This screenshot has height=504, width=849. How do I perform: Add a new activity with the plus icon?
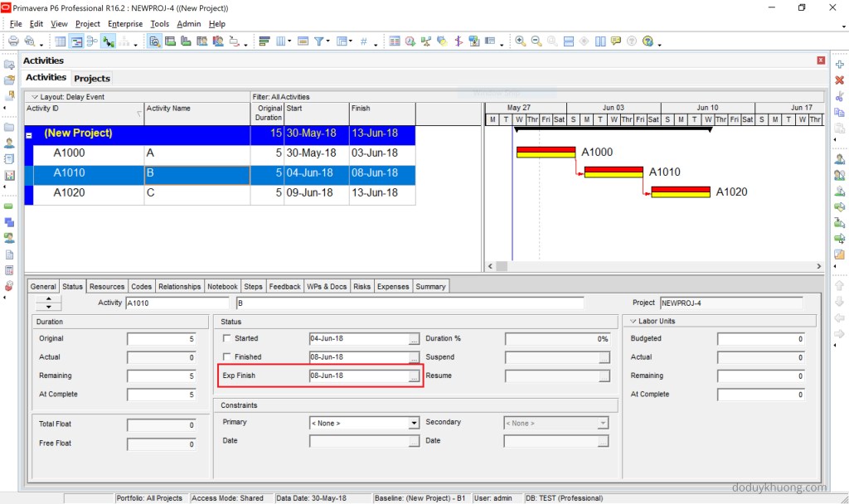[x=840, y=65]
